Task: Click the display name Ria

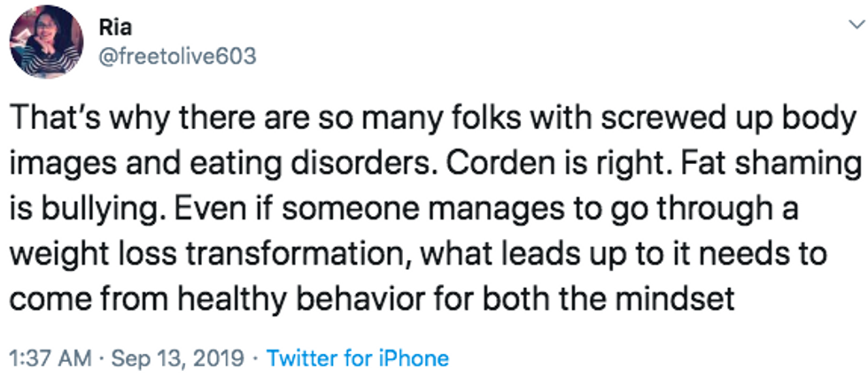Action: click(x=115, y=27)
